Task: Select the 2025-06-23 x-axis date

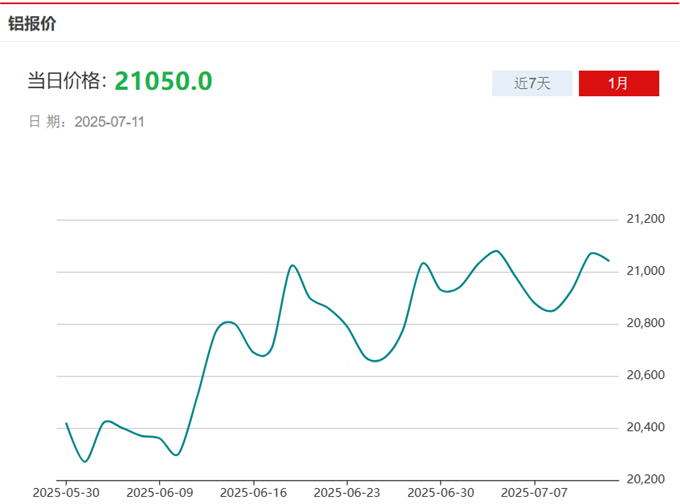Action: (347, 492)
